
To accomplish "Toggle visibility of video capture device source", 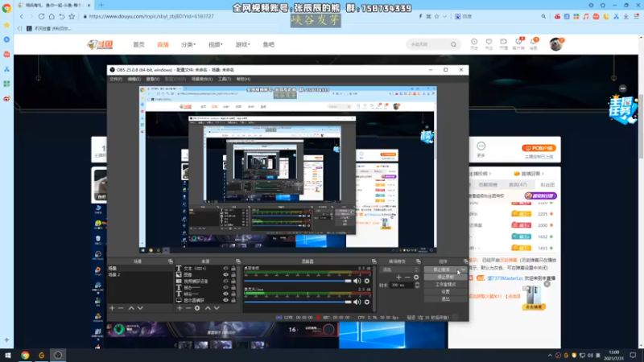I will pyautogui.click(x=225, y=281).
